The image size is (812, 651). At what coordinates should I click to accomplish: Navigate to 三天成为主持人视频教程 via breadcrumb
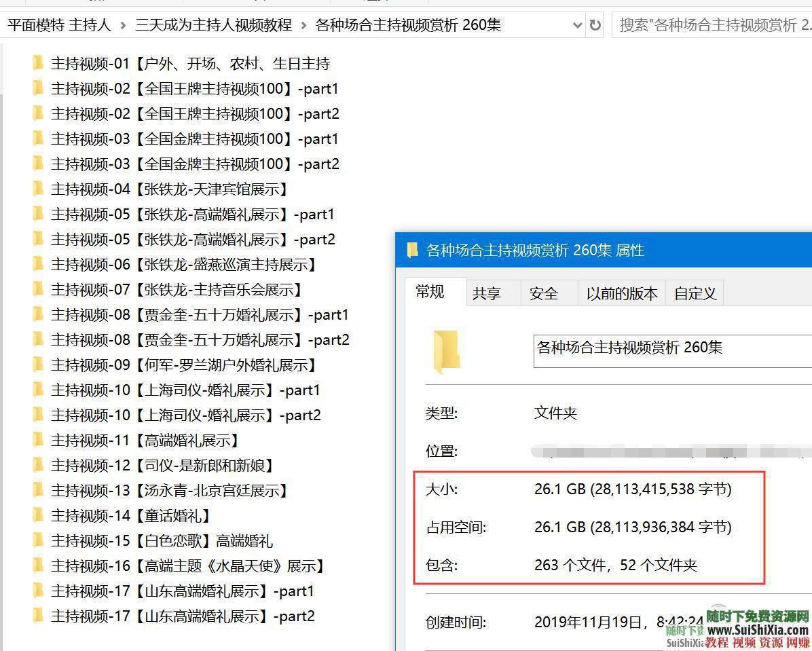tap(213, 24)
